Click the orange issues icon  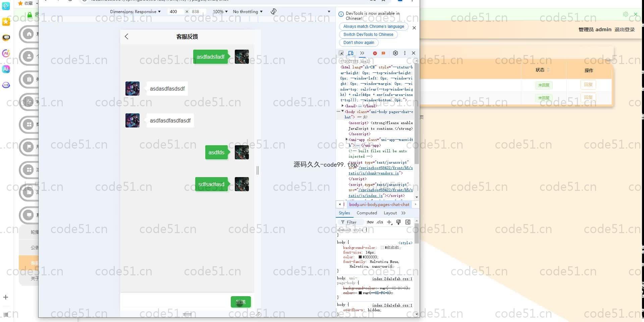coord(383,53)
